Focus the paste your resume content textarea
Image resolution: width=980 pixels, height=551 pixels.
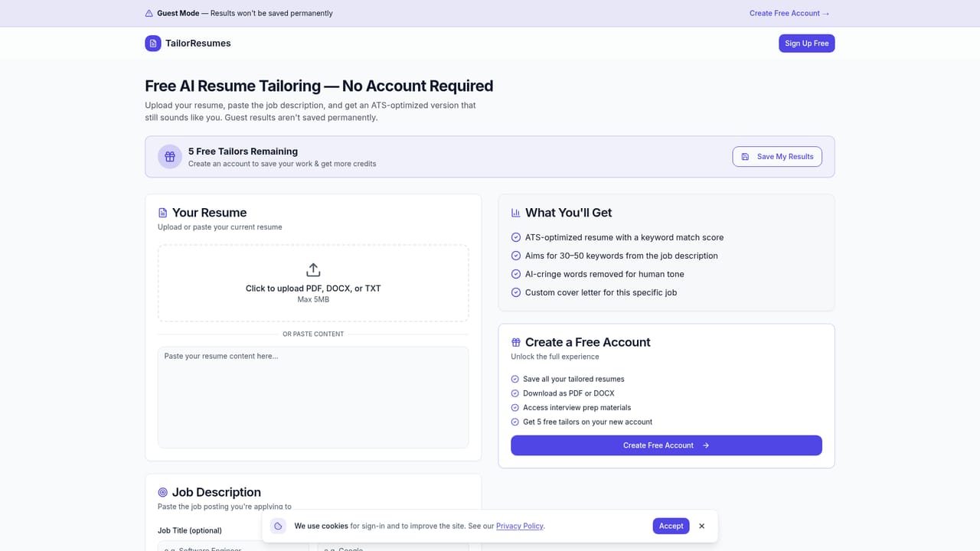[x=313, y=397]
